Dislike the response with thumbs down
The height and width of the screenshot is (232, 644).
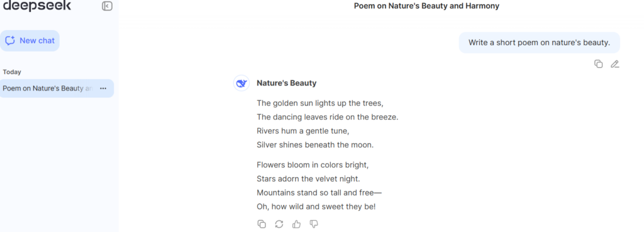(314, 224)
